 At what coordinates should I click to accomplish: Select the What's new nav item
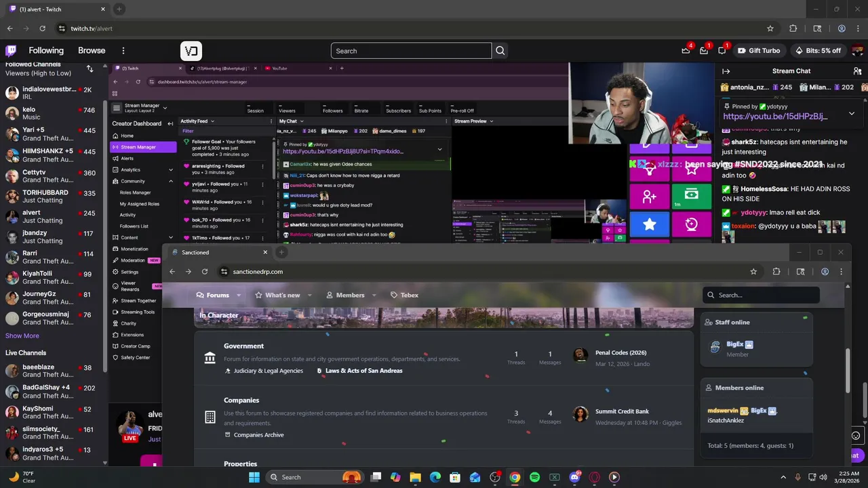point(277,296)
